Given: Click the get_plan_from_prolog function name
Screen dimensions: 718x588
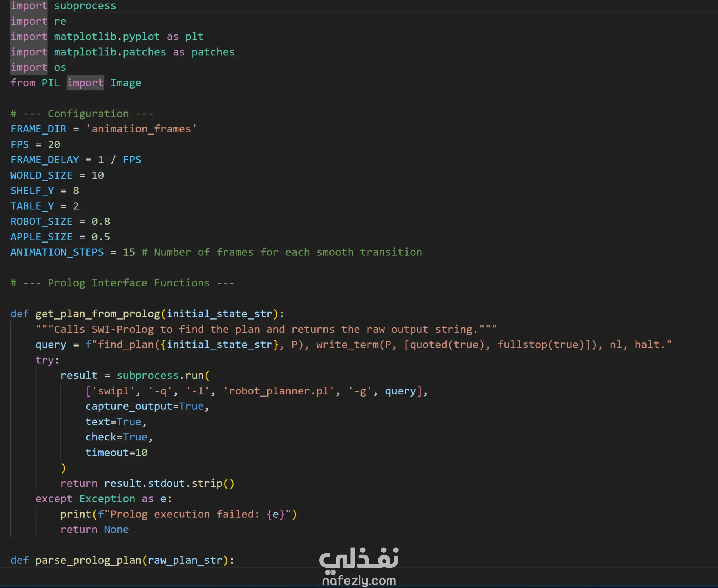Looking at the screenshot, I should coord(97,314).
